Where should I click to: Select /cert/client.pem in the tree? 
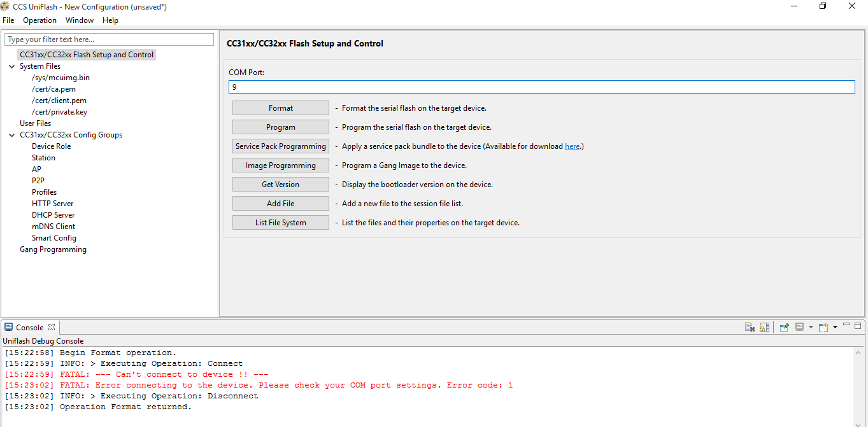[59, 101]
